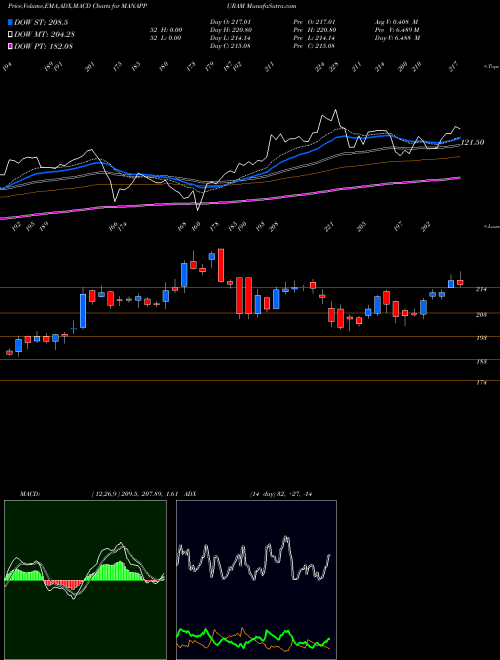Click the large blue breakout candle beside the 193 candles
Image resolution: width=500 pixels, height=660 pixels.
click(x=83, y=311)
